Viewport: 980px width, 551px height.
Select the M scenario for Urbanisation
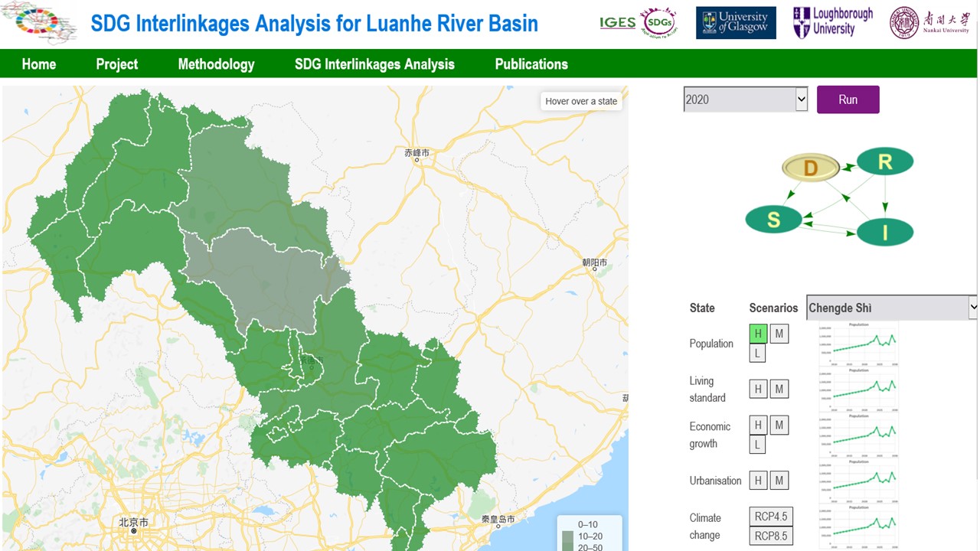pyautogui.click(x=779, y=481)
